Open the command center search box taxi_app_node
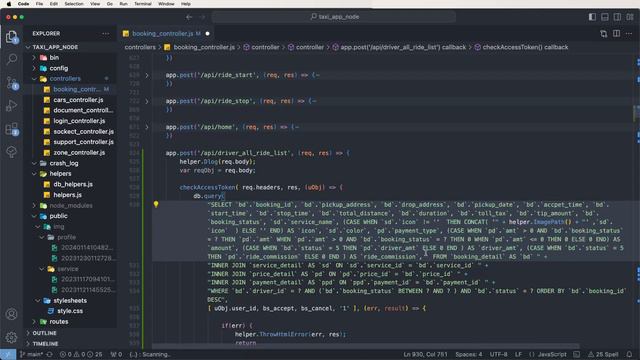Image resolution: width=640 pixels, height=360 pixels. (x=334, y=17)
